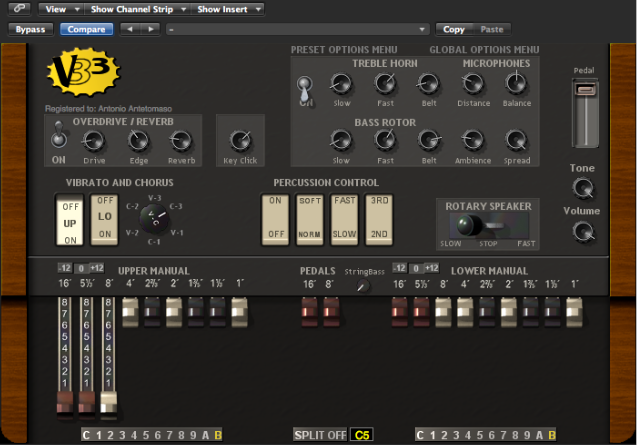Screen dimensions: 637x445
Task: Open the Preset Options Menu
Action: pyautogui.click(x=343, y=50)
